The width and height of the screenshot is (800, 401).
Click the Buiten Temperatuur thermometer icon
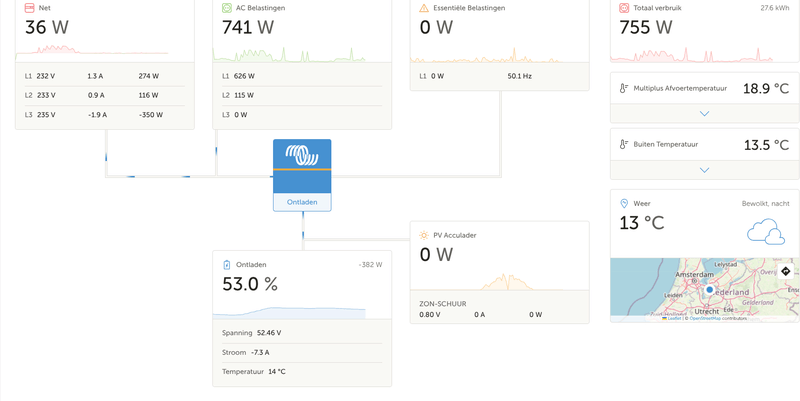tap(623, 144)
